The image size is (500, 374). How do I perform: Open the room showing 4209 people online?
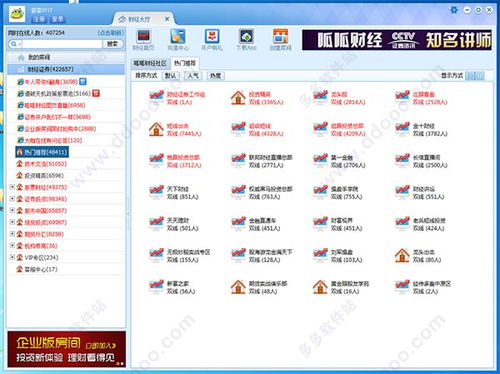click(339, 130)
